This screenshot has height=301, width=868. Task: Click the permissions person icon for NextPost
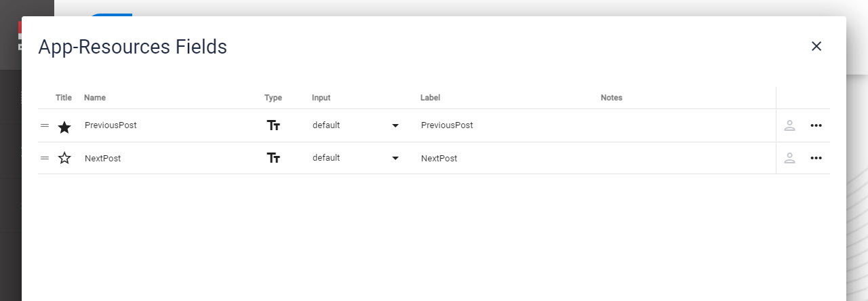click(x=789, y=158)
